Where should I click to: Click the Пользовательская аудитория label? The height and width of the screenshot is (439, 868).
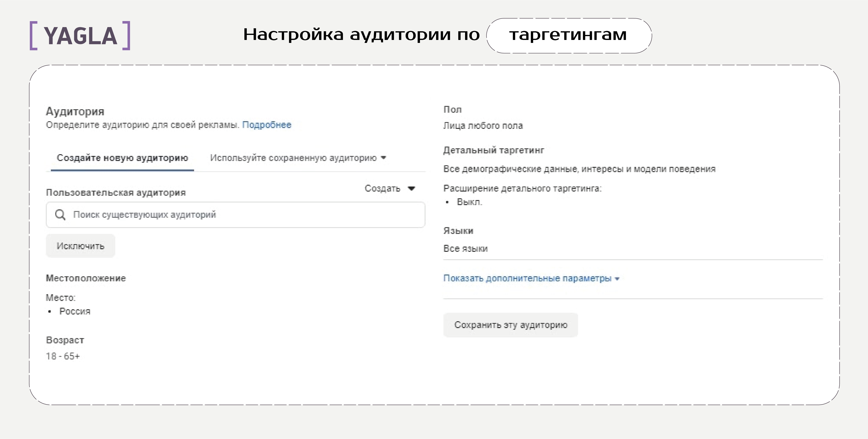pos(116,193)
